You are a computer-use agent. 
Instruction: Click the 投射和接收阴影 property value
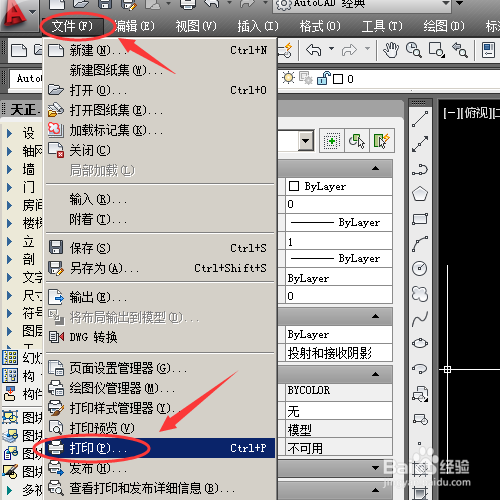tap(339, 353)
